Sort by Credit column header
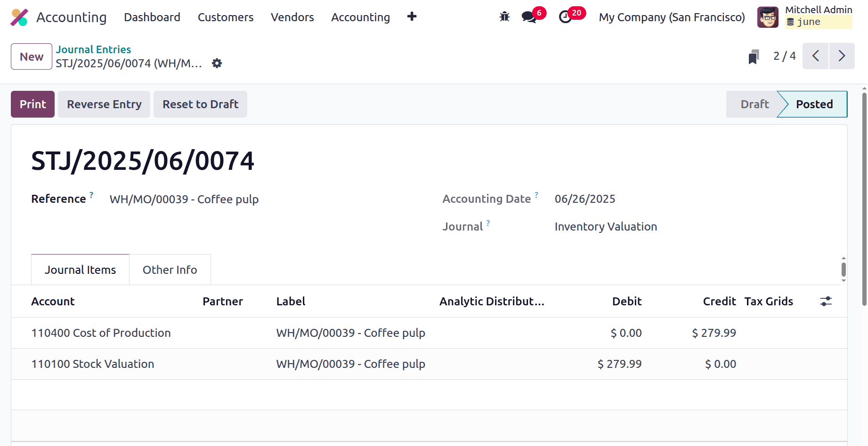Screen dimensions: 868x446 719,302
